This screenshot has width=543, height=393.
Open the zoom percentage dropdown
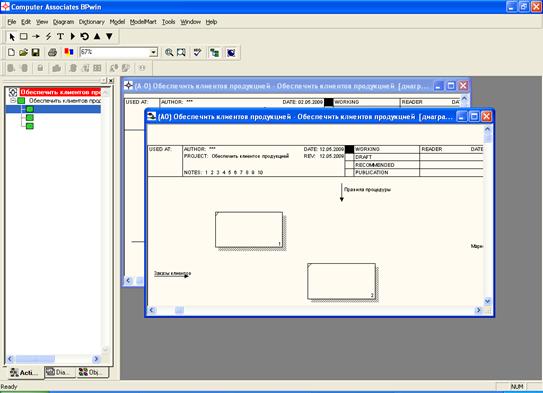153,52
